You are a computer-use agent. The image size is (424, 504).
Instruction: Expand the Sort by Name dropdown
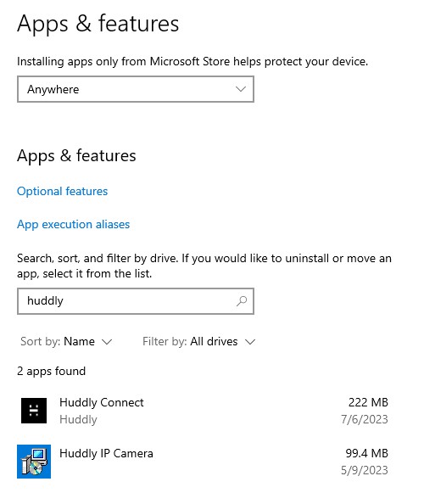click(x=66, y=341)
